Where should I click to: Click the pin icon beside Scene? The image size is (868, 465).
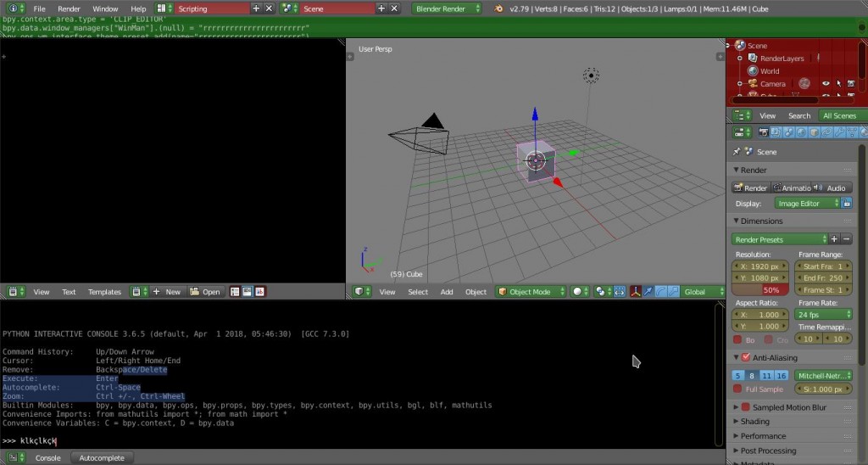click(x=736, y=152)
